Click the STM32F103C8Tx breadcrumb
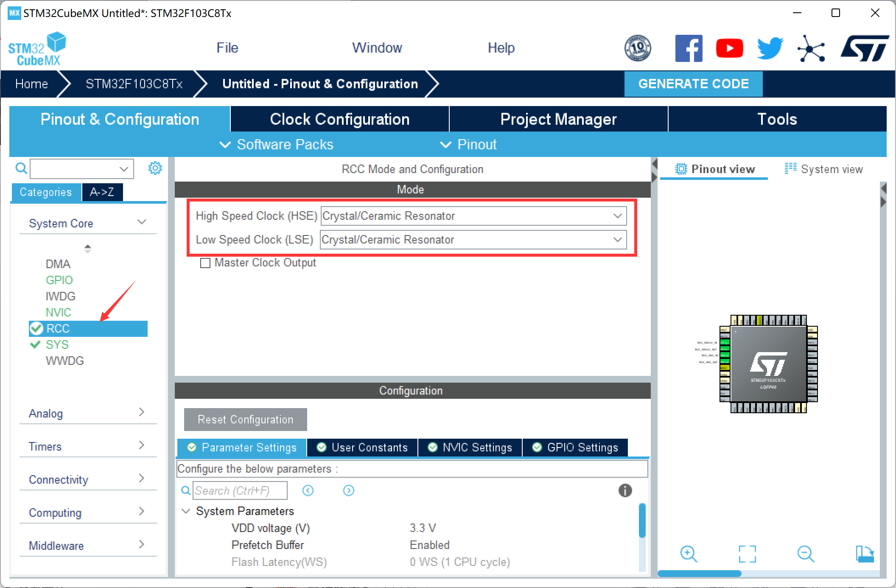The width and height of the screenshot is (896, 588). (134, 84)
